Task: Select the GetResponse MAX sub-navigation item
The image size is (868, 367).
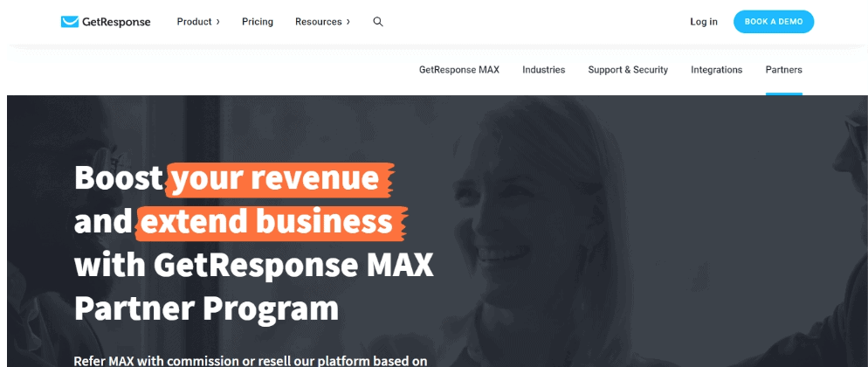Action: 459,70
